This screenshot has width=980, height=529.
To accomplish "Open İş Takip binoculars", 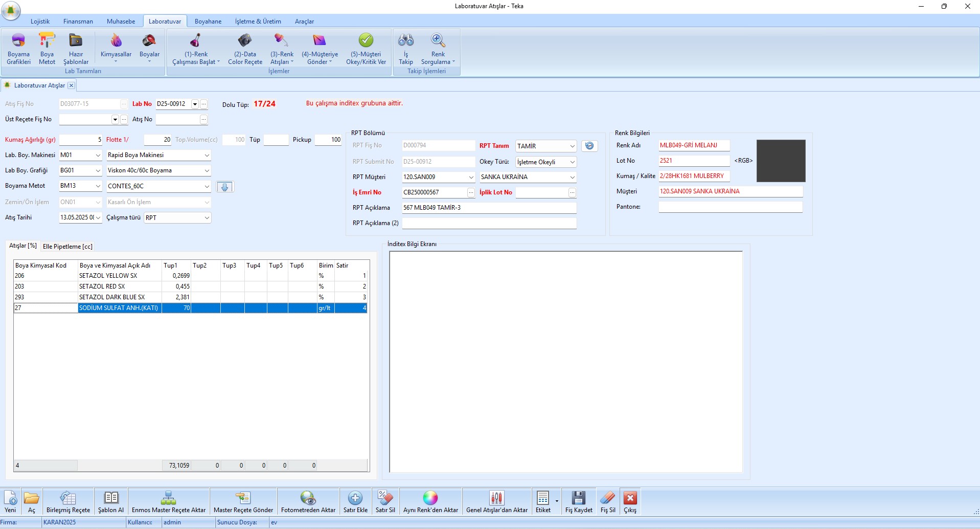I will click(406, 49).
